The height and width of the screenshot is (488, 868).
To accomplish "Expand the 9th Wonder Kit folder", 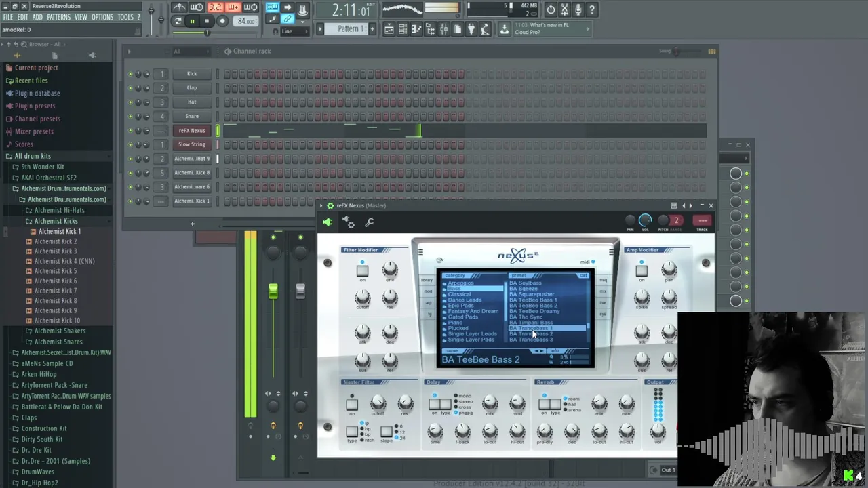I will click(42, 167).
